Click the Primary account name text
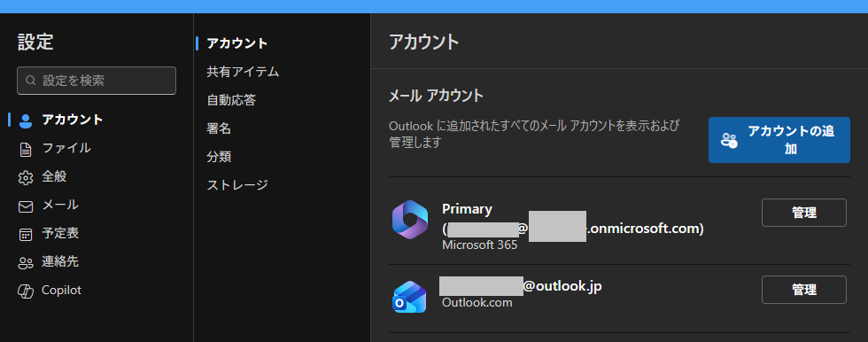 point(468,209)
